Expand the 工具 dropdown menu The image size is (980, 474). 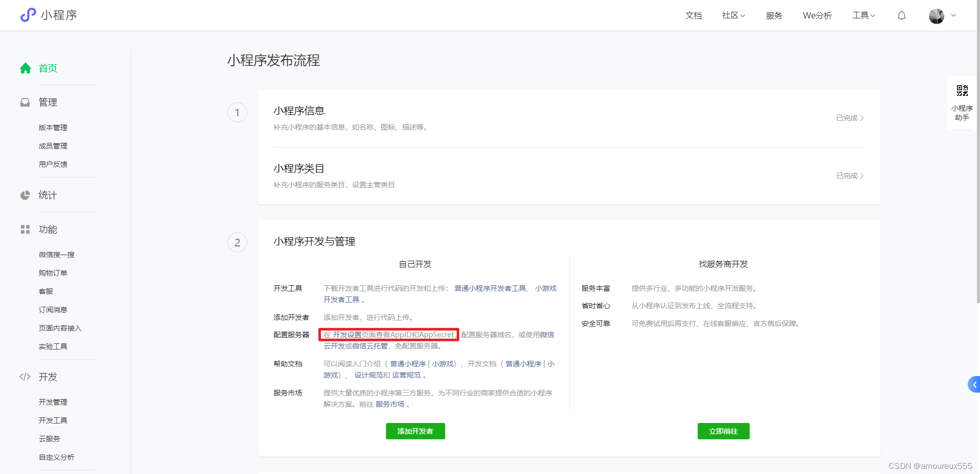coord(863,15)
